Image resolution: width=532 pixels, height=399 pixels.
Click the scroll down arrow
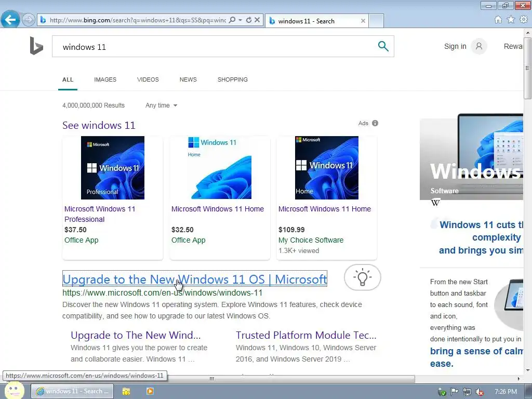(528, 370)
